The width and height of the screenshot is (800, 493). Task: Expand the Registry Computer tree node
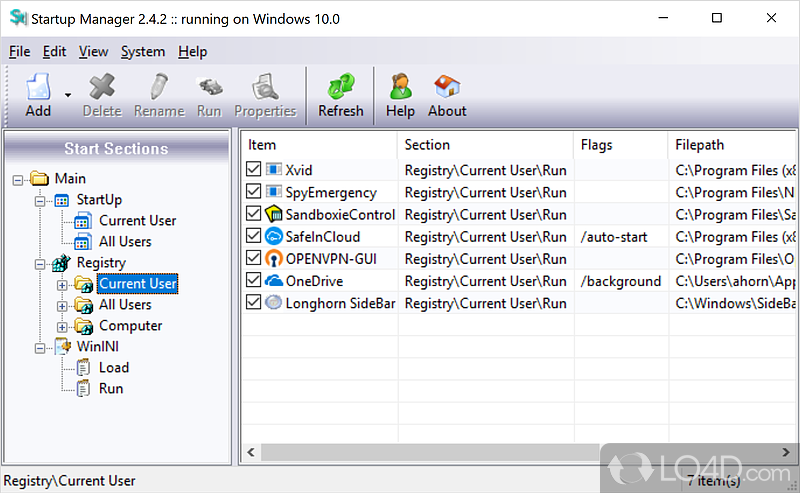pos(62,326)
